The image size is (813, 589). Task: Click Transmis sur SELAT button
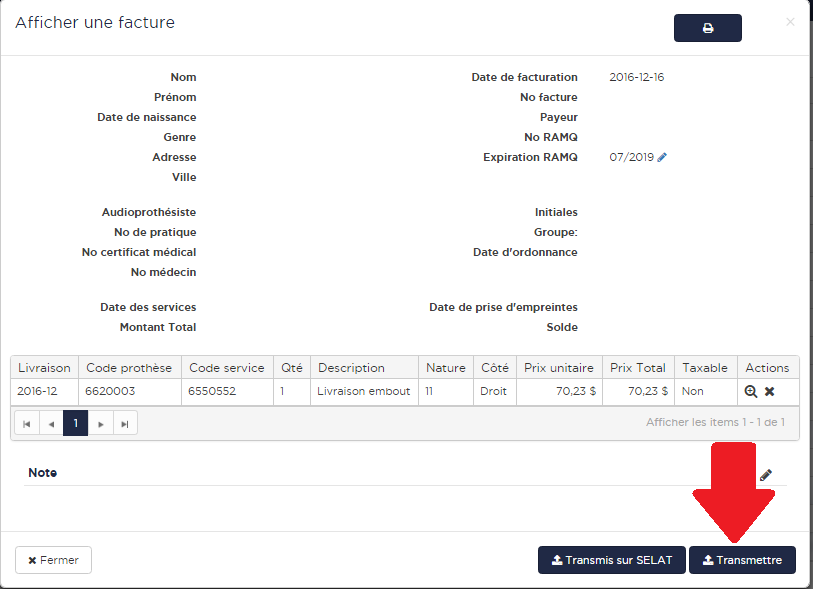tap(611, 560)
